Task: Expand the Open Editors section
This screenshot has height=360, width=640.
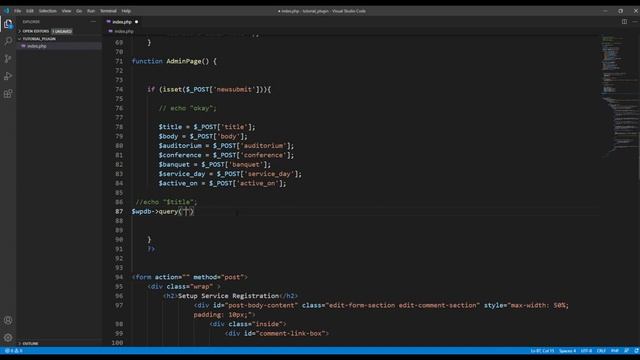Action: click(x=34, y=31)
